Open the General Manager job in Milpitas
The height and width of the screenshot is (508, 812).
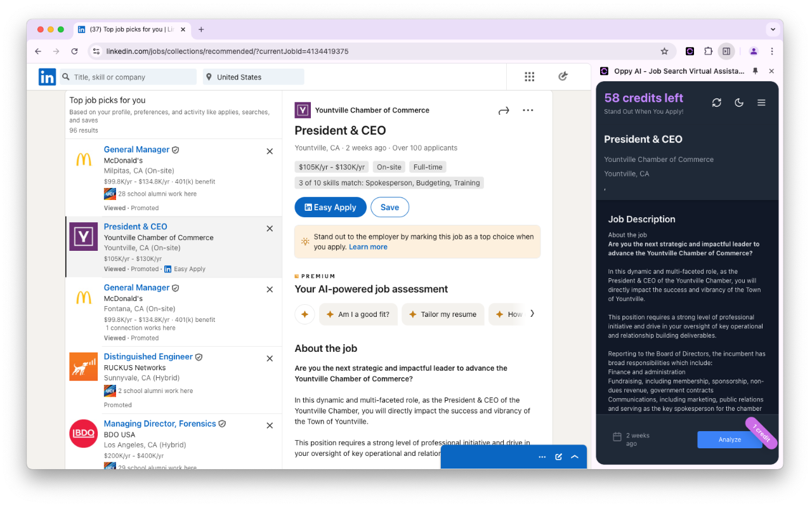[x=136, y=150]
